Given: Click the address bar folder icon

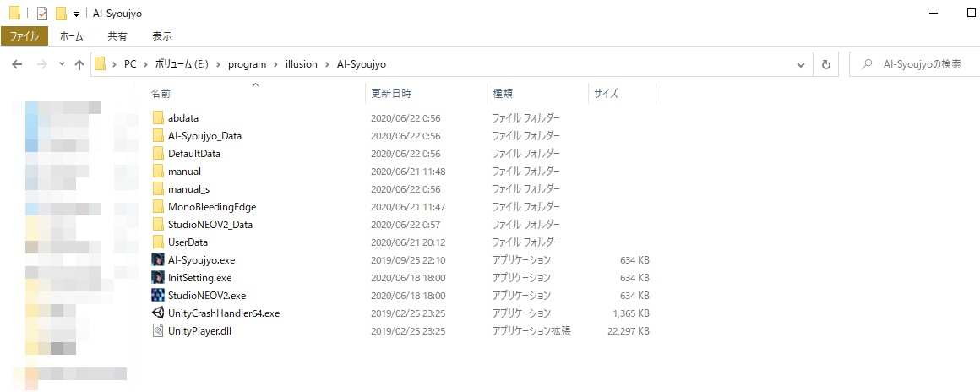Looking at the screenshot, I should click(x=100, y=63).
